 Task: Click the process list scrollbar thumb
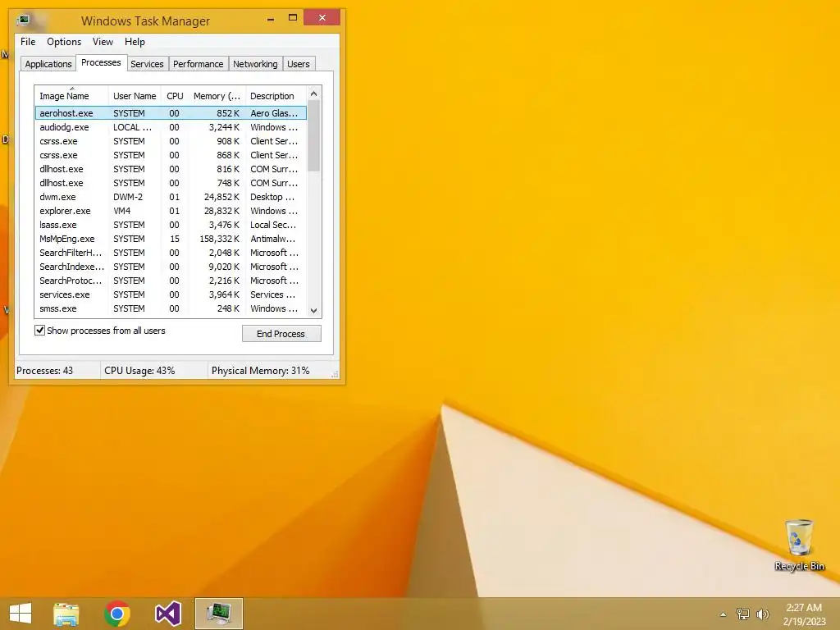pos(314,136)
